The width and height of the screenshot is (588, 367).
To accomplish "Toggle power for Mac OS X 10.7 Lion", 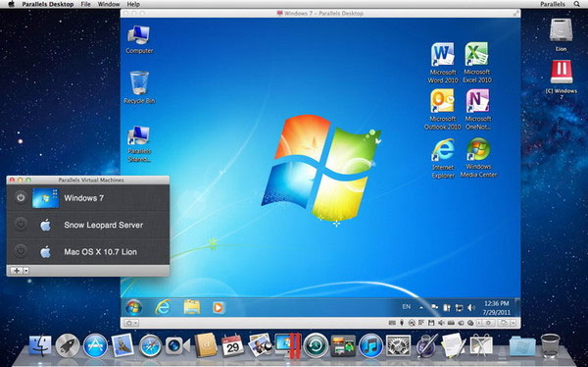I will (21, 251).
